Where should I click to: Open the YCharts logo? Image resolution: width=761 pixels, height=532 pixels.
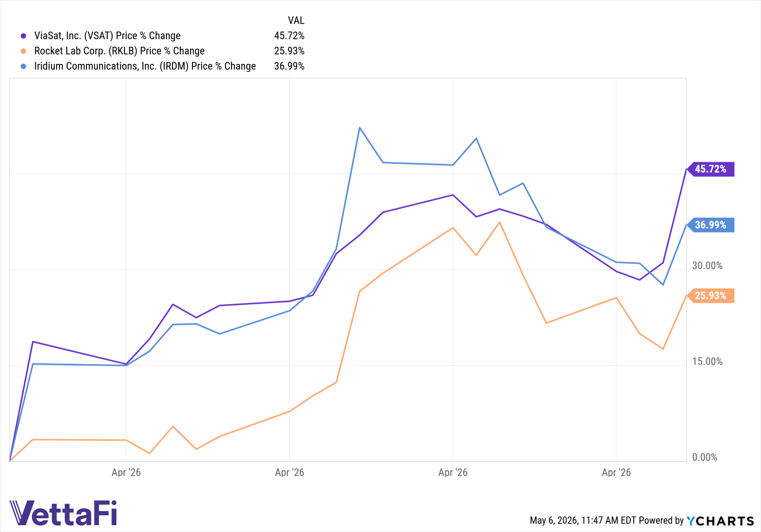coord(720,521)
